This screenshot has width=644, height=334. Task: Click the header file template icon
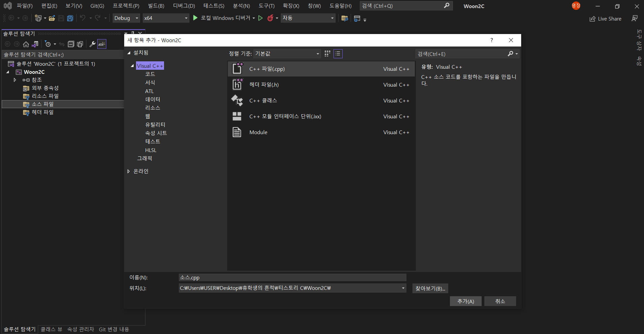pyautogui.click(x=237, y=85)
